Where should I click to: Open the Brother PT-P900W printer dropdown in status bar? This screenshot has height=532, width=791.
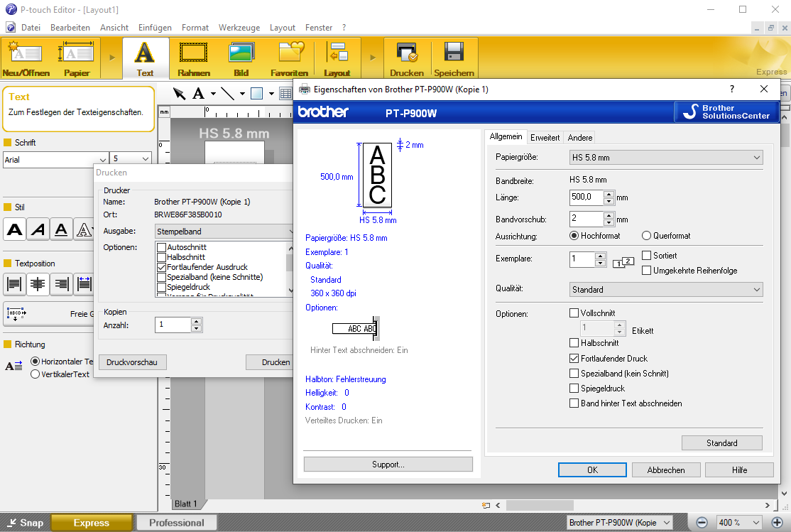620,523
